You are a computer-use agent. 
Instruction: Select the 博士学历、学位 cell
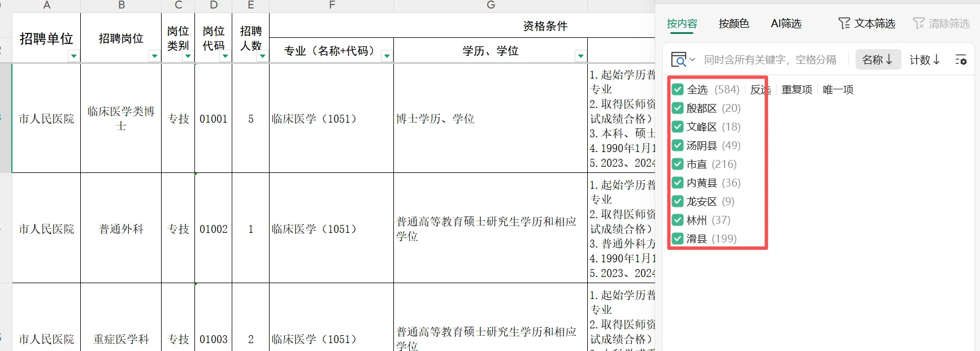point(491,118)
